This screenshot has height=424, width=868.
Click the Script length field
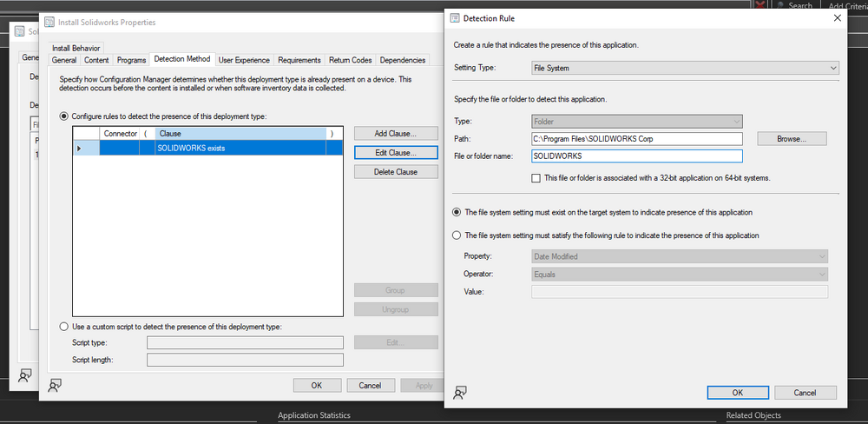tap(246, 360)
